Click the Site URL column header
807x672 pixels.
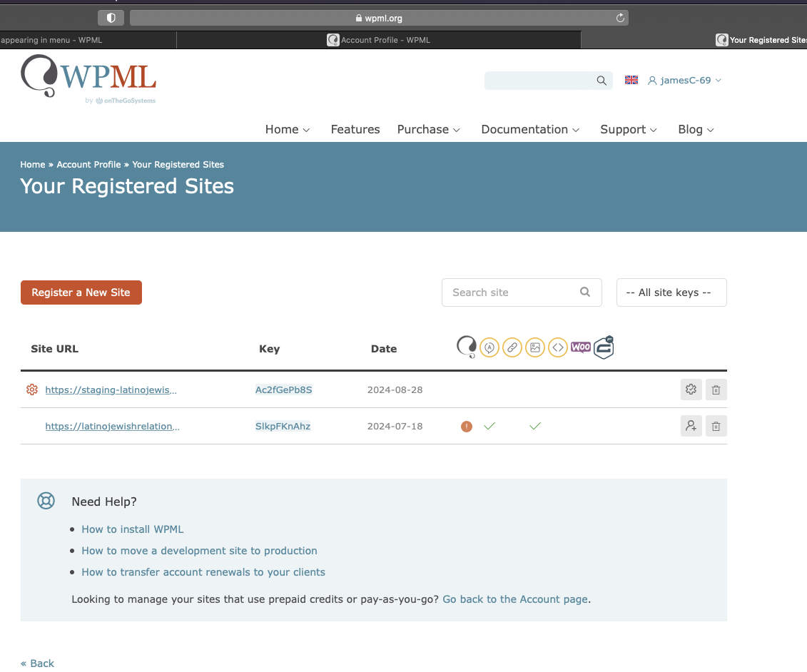pos(54,348)
